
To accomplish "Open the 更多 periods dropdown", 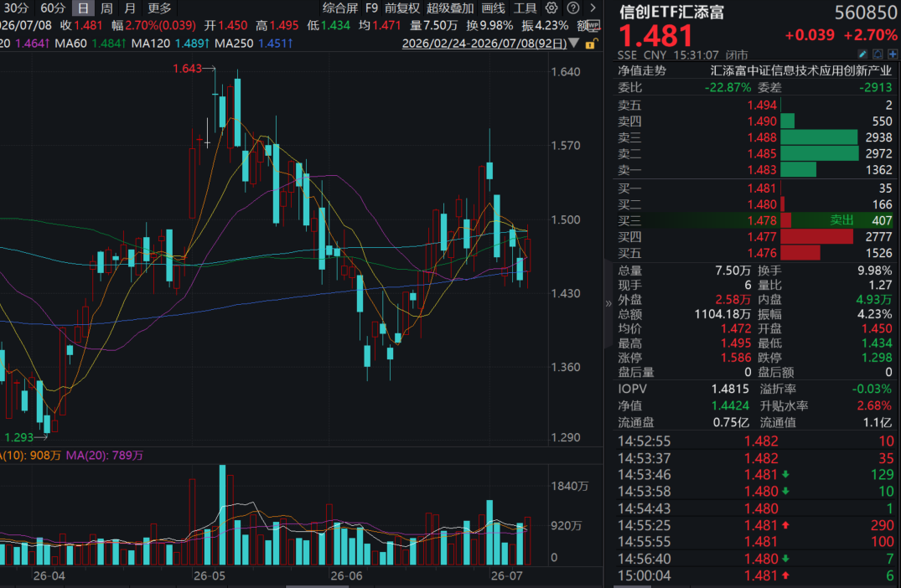I will pos(159,8).
